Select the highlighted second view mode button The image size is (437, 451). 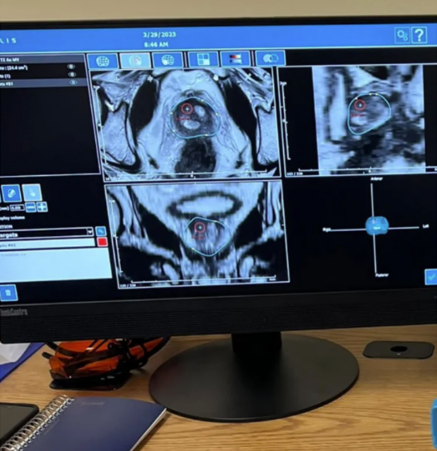[135, 61]
